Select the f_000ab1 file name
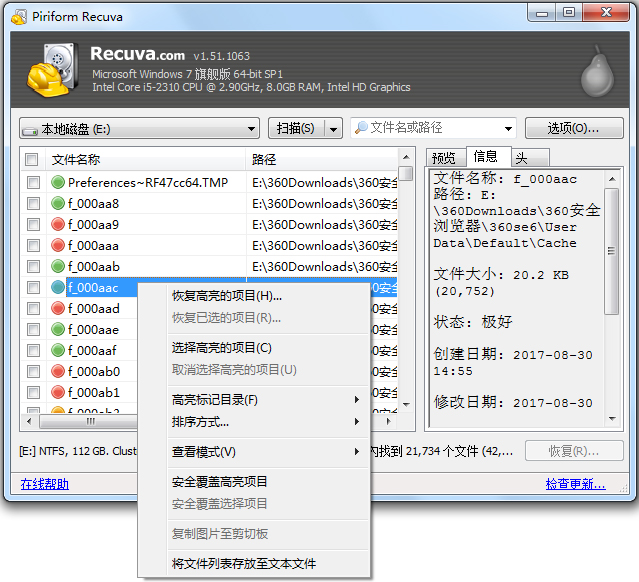 [94, 392]
